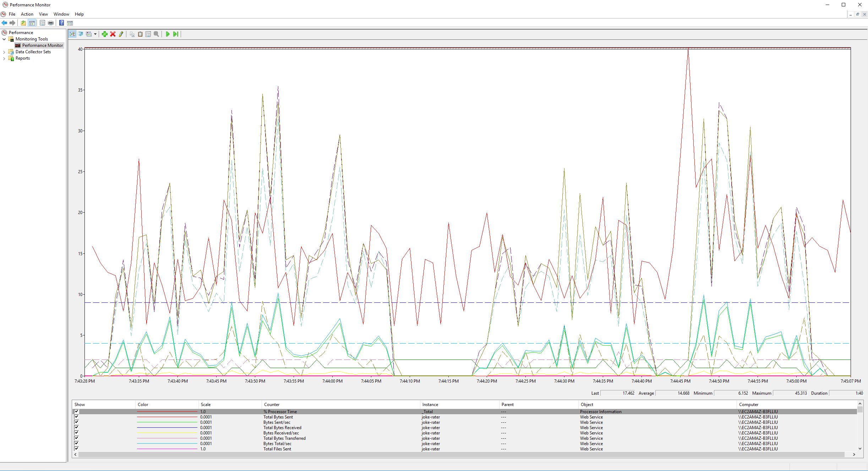The width and height of the screenshot is (868, 471).
Task: Uncheck the Total Files Sent counter
Action: coord(76,449)
